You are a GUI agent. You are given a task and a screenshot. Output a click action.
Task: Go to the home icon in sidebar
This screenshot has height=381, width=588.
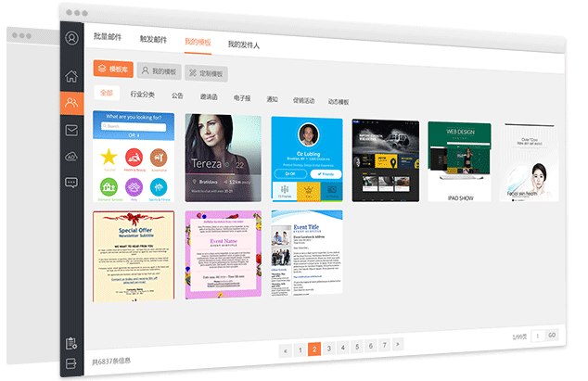point(71,76)
